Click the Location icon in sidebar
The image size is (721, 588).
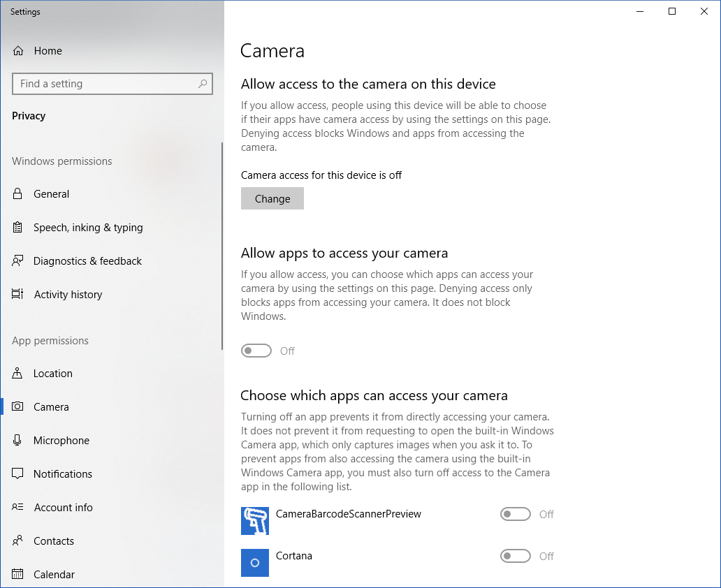click(x=18, y=374)
